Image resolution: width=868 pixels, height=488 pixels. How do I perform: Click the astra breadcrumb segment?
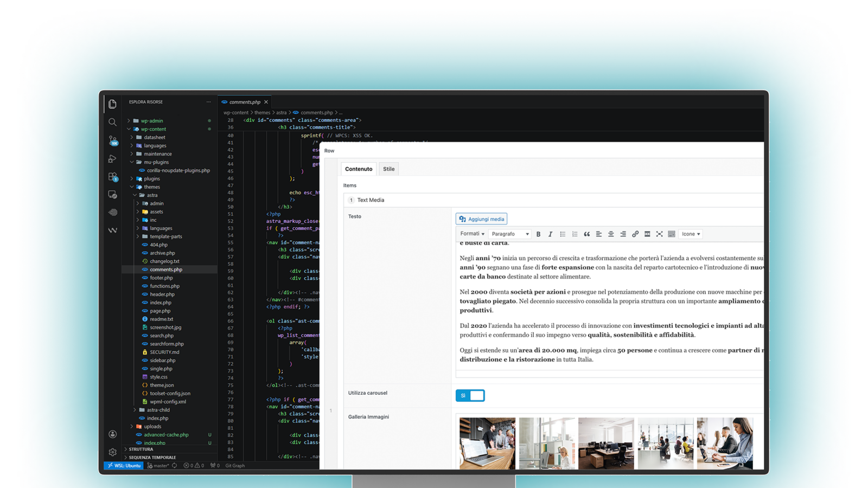coord(281,113)
